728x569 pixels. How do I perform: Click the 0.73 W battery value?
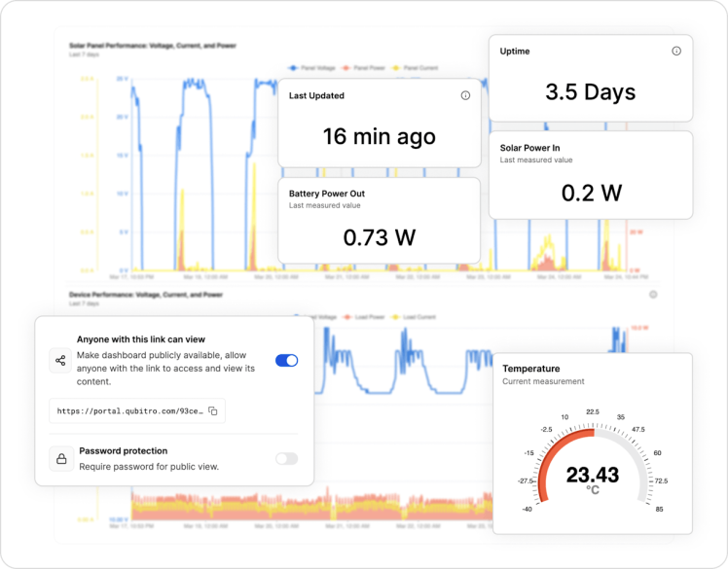pyautogui.click(x=379, y=237)
